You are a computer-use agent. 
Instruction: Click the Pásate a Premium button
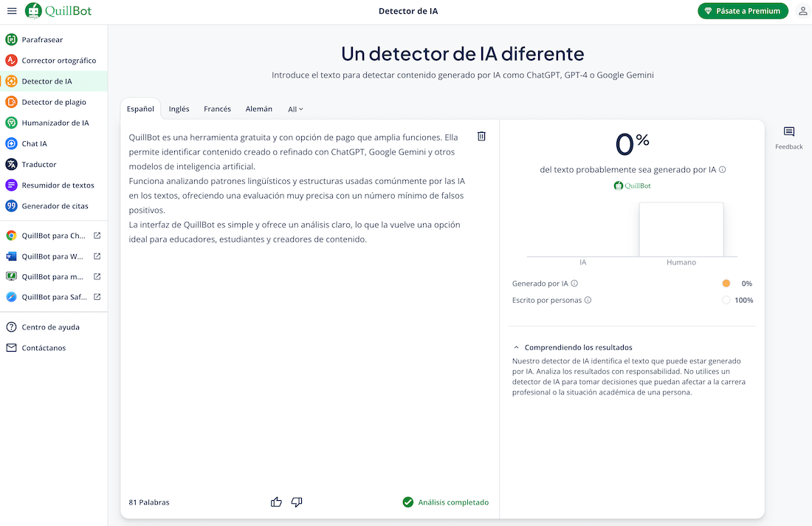pos(743,11)
